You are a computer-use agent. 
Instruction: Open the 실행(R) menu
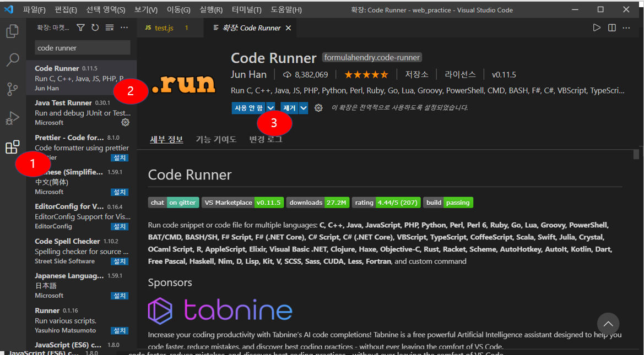point(210,10)
